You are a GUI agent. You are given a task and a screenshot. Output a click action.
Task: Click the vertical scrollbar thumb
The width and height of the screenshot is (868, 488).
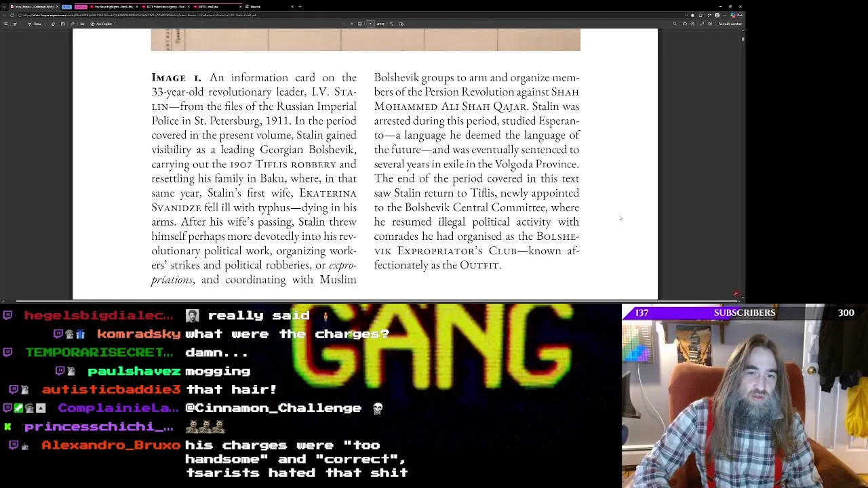pyautogui.click(x=743, y=39)
